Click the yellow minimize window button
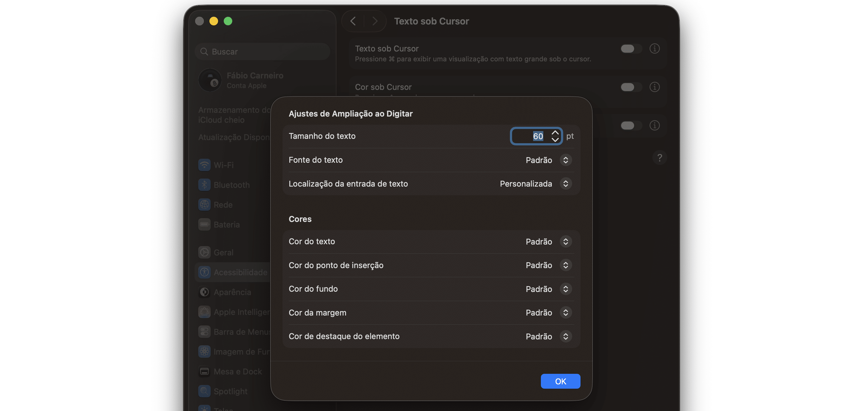Viewport: 868px width, 411px height. pos(214,21)
